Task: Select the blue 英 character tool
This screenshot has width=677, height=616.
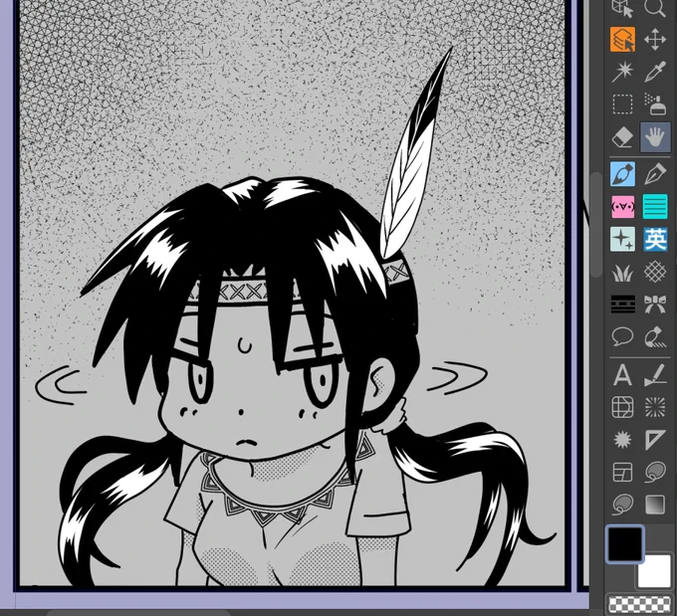Action: (655, 240)
